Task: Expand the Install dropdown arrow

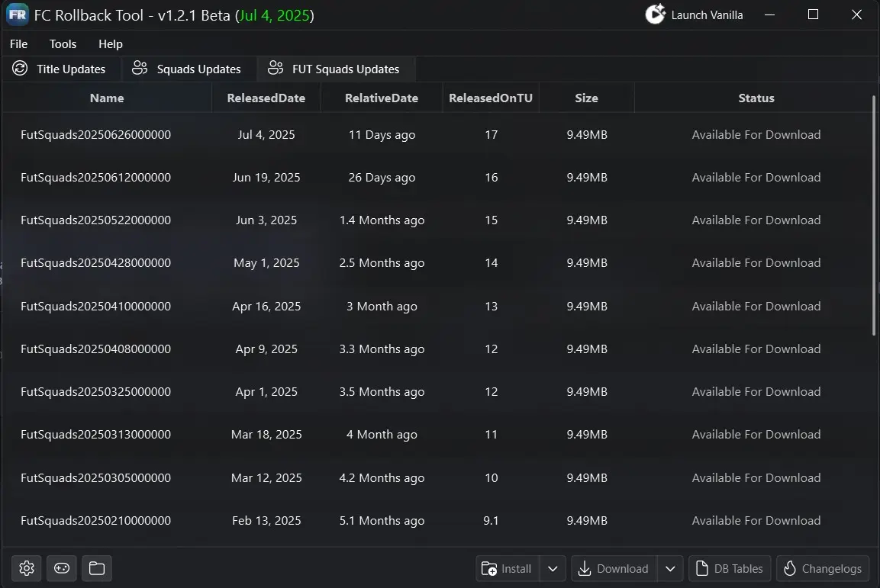Action: click(553, 569)
